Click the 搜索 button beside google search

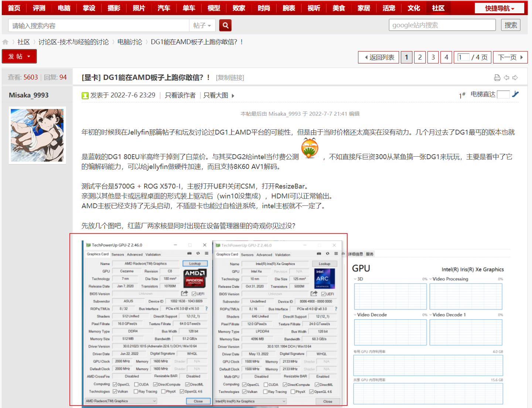pos(511,25)
